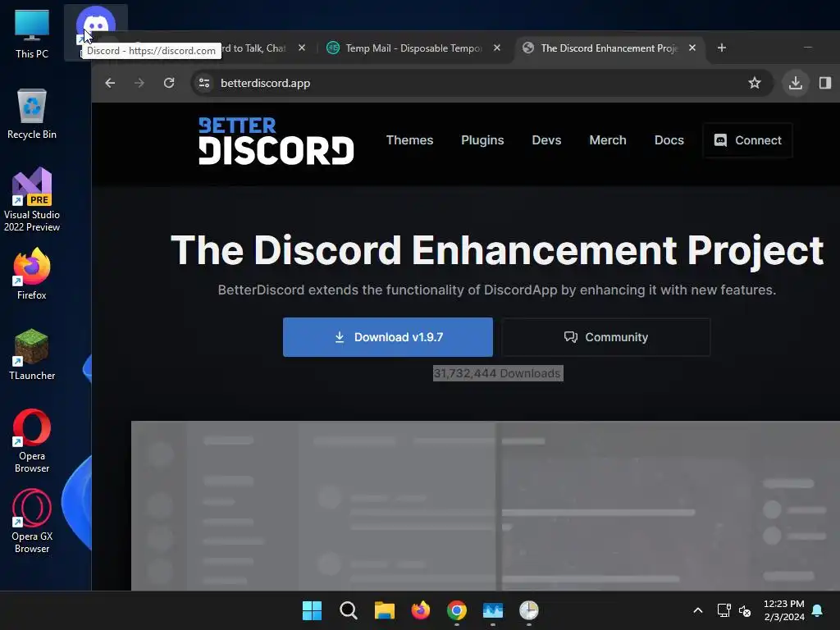Click the muted volume tray icon
This screenshot has width=840, height=630.
(x=745, y=610)
